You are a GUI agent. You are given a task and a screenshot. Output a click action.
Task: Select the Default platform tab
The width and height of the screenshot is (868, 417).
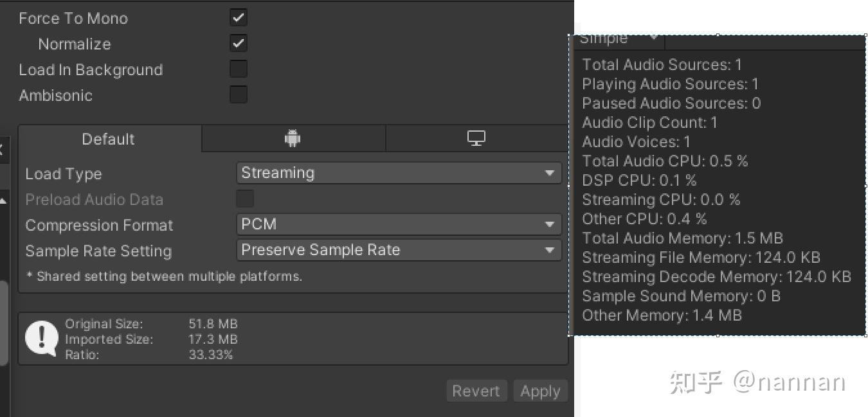click(109, 139)
